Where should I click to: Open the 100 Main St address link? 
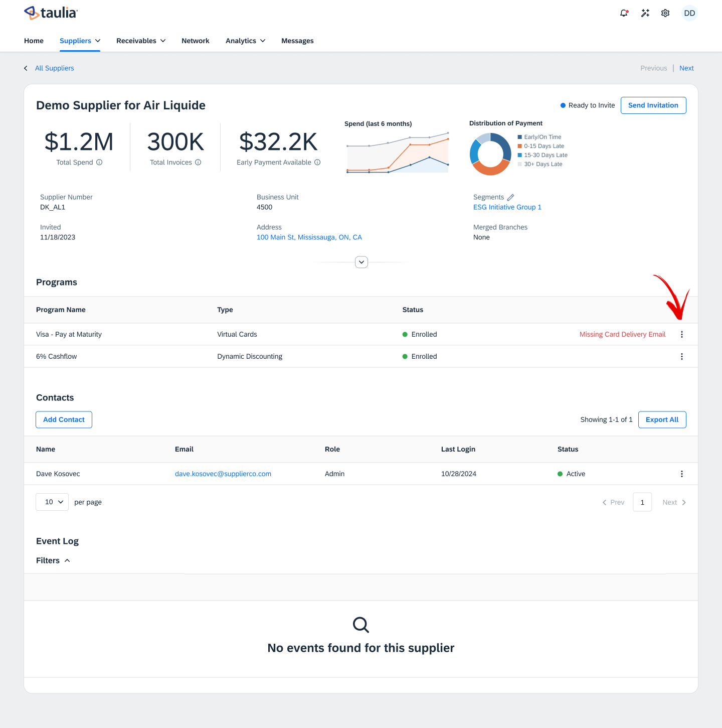[309, 237]
